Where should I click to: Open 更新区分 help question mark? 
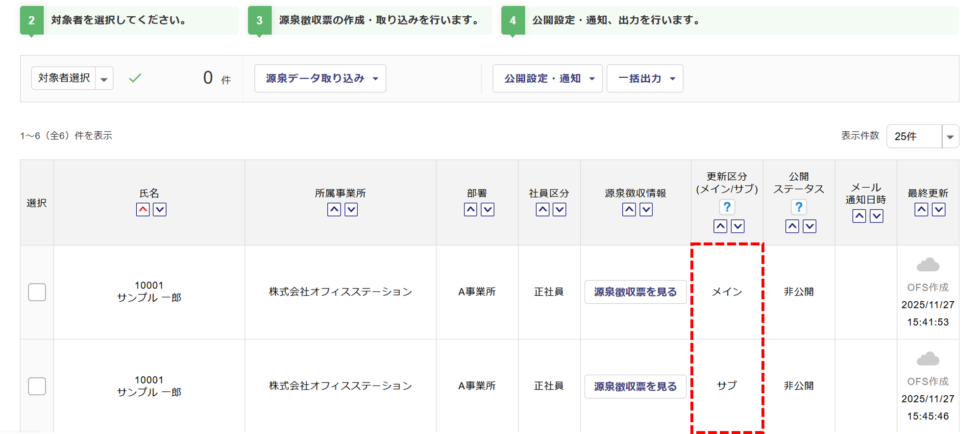tap(727, 207)
